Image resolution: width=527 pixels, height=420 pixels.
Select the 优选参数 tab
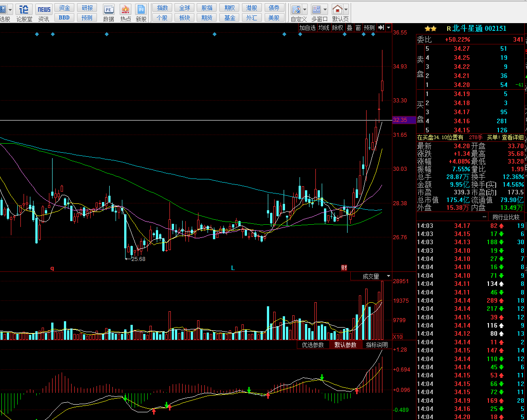(313, 345)
